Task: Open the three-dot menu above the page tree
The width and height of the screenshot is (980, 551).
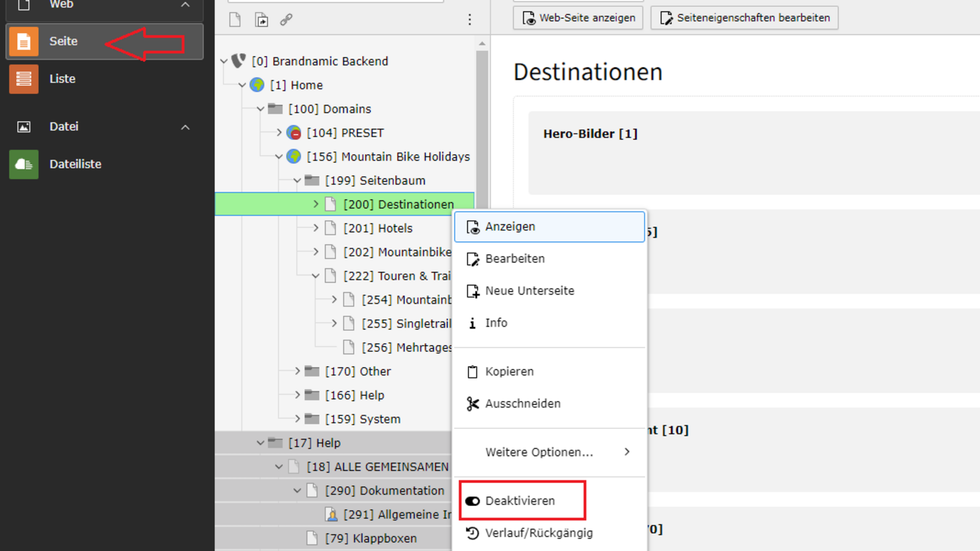Action: (470, 20)
